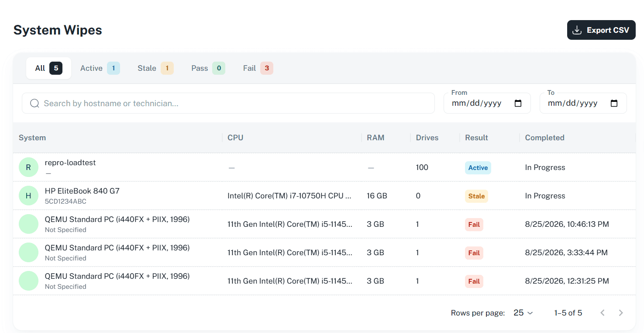644x333 pixels.
Task: Sort by the Completed column header
Action: tap(544, 138)
